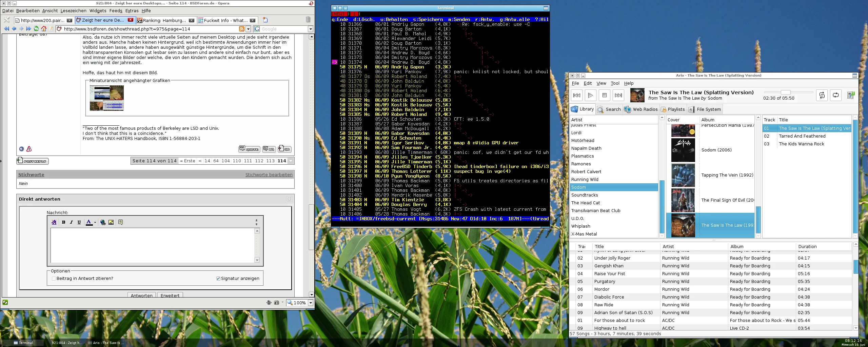Click the report post warning triangle icon
The image size is (868, 347).
29,149
